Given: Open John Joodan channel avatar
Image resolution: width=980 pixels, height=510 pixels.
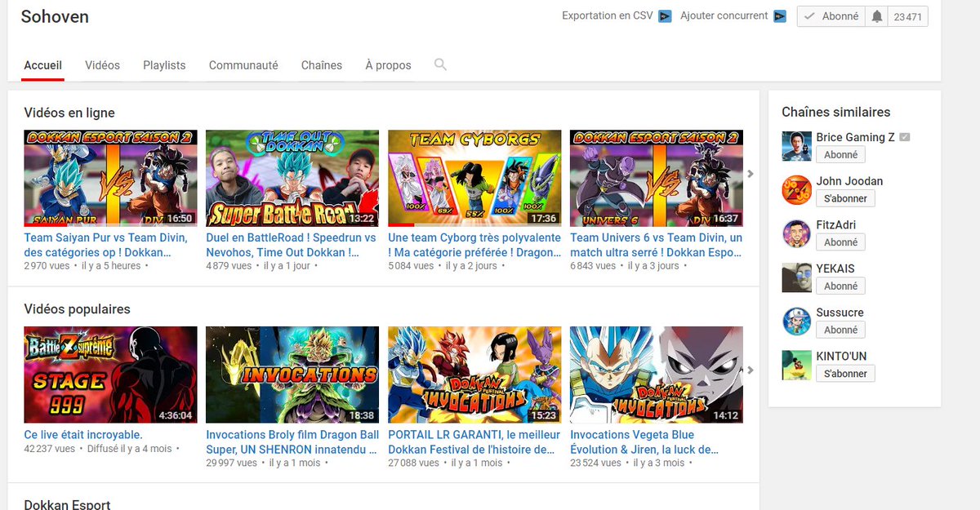Looking at the screenshot, I should [x=796, y=190].
